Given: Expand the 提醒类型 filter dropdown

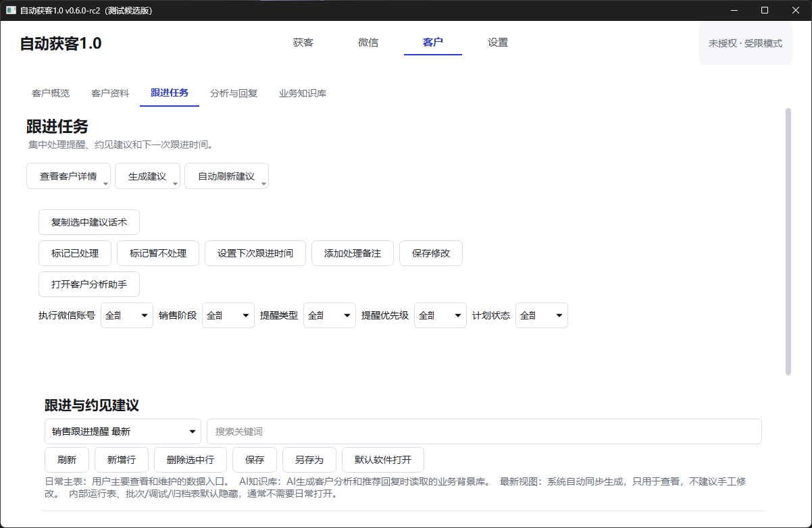Looking at the screenshot, I should (330, 315).
